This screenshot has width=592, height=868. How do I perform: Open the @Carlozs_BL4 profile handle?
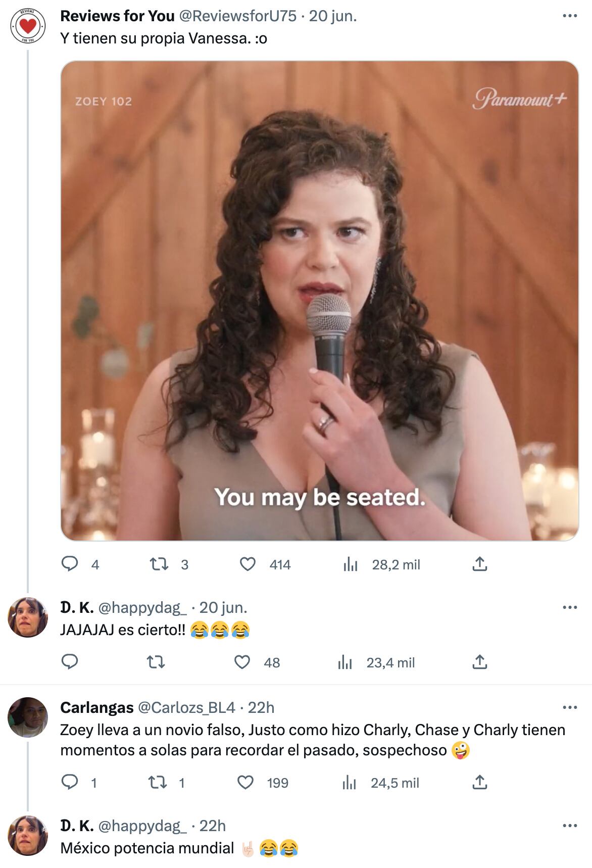coord(186,707)
